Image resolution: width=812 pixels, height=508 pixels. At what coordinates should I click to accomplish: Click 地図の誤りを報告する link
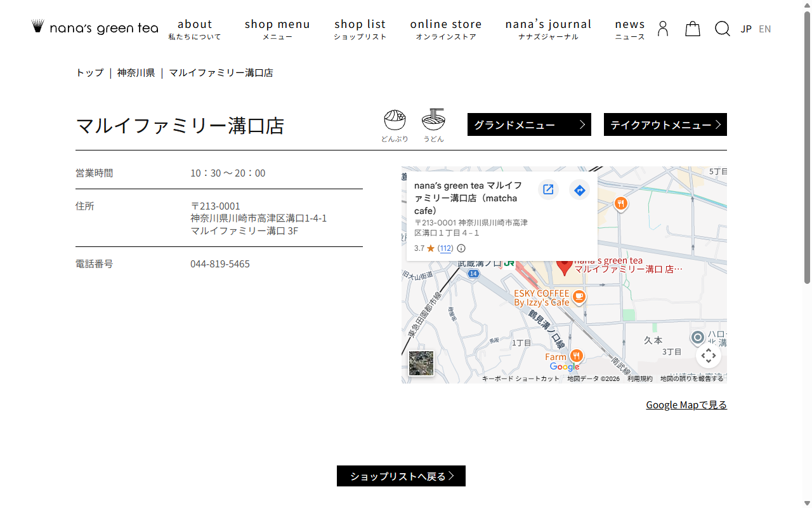coord(691,378)
